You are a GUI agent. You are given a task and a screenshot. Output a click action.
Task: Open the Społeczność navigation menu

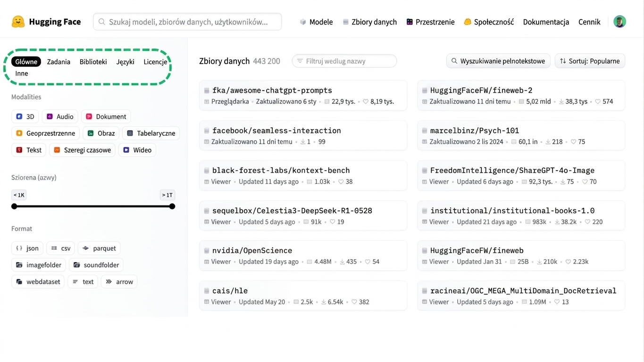(x=489, y=22)
